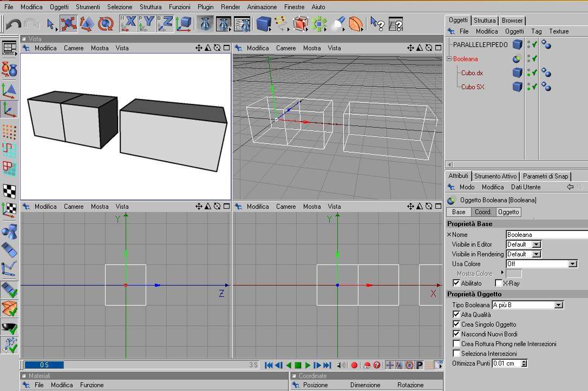Jump to the start of the animation

(x=269, y=365)
